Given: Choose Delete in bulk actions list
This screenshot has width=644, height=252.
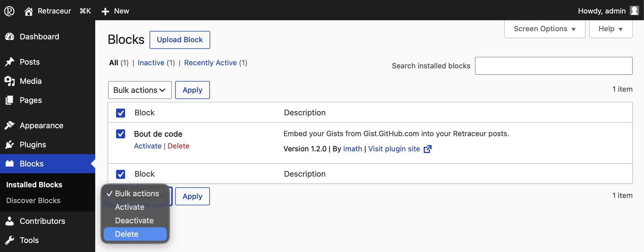Looking at the screenshot, I should point(135,234).
